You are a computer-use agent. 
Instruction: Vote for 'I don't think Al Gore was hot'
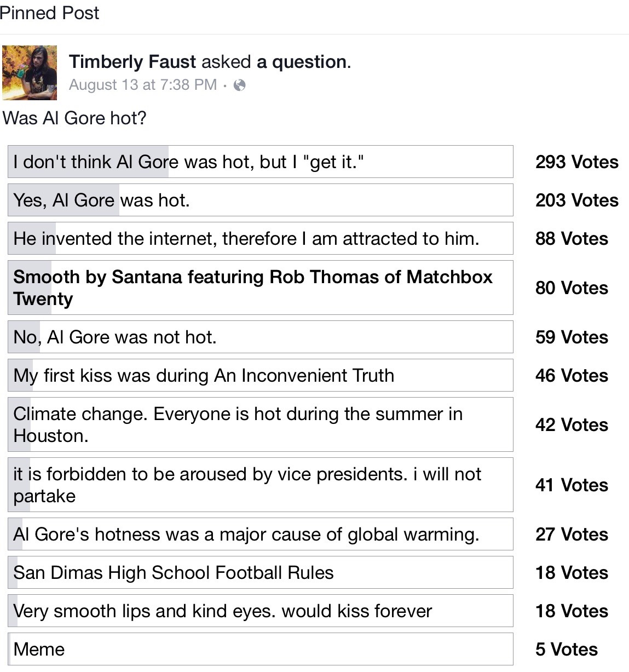click(260, 162)
